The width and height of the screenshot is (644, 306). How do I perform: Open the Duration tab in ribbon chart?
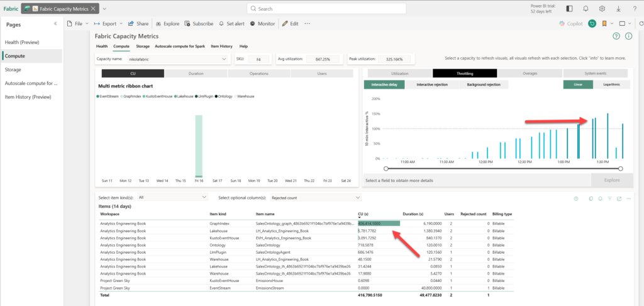tap(196, 74)
